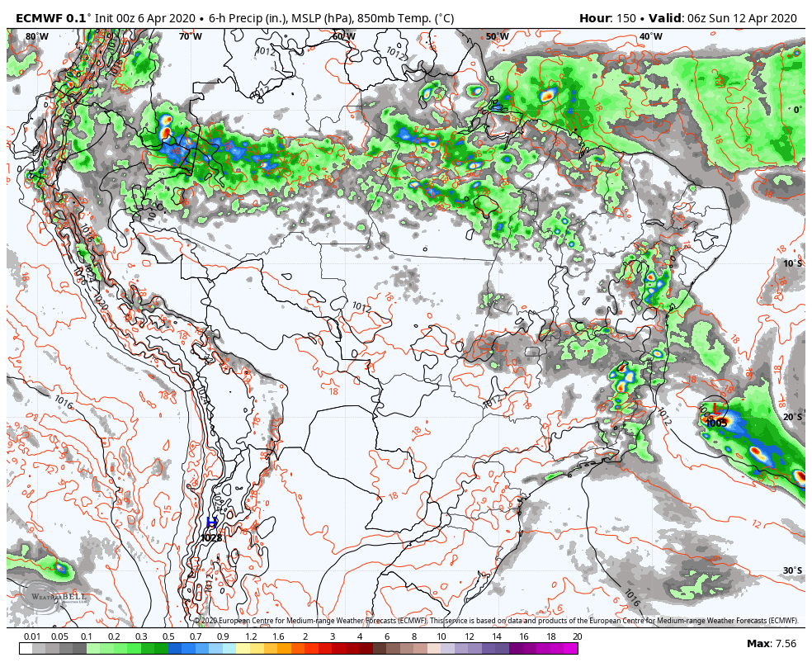The width and height of the screenshot is (812, 667).
Task: Click the red L low-pressure marker
Action: point(717,408)
